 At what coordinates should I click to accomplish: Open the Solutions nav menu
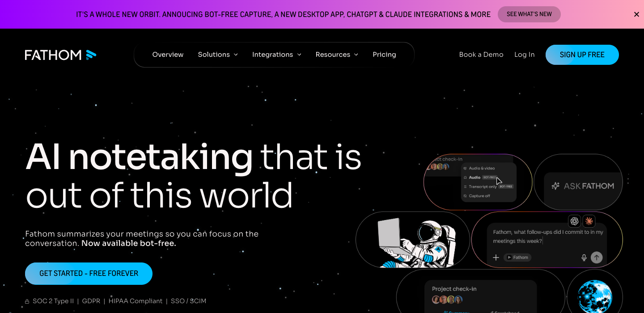tap(218, 55)
